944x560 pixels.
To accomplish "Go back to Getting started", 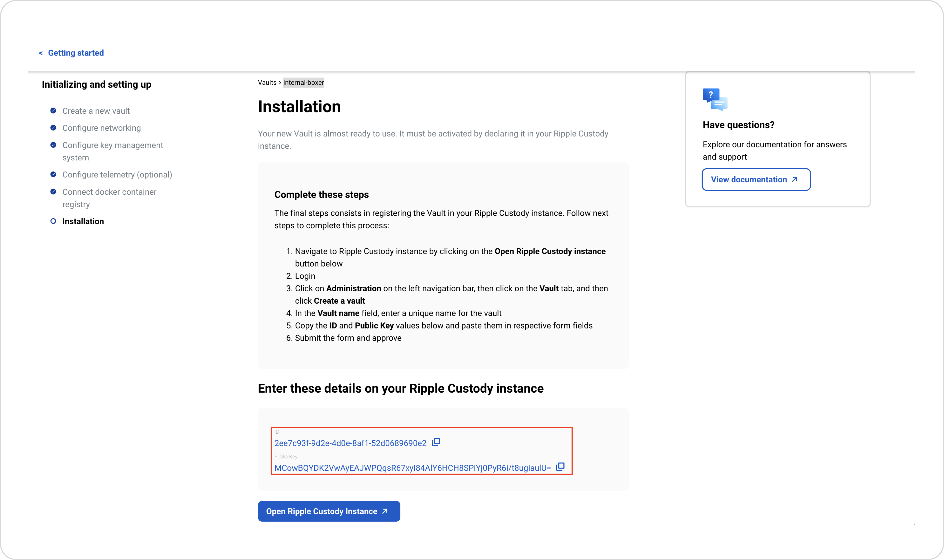I will (76, 53).
